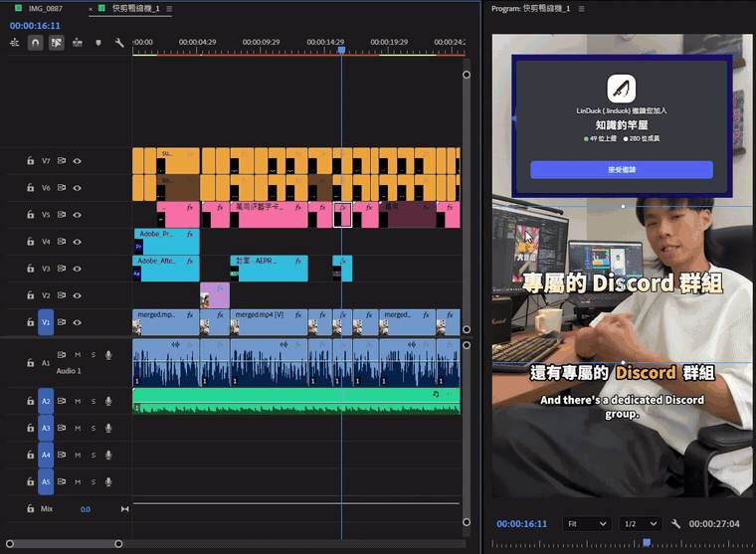Viewport: 756px width, 554px height.
Task: Click the bottom handle of audio tracks scrollbar
Action: point(467,522)
